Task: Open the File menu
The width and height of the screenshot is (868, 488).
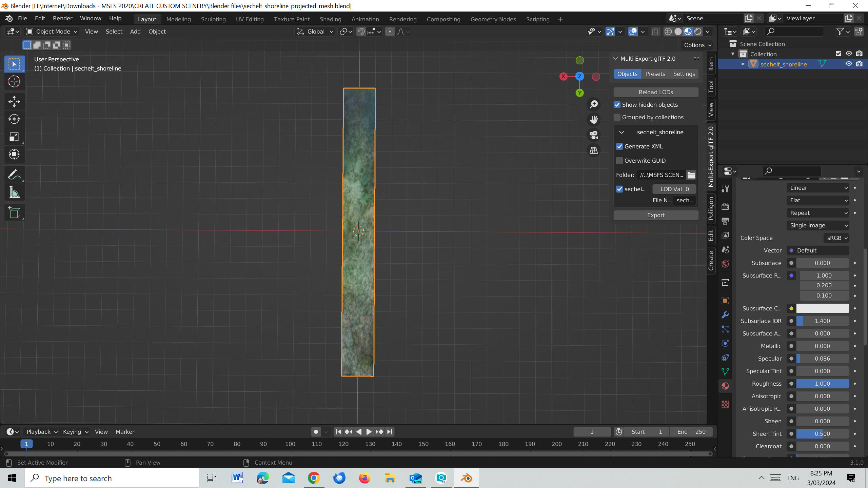Action: tap(22, 18)
